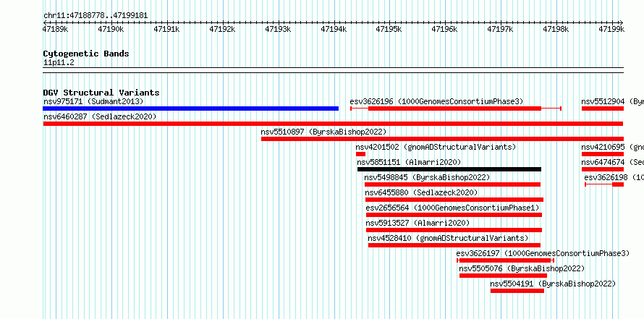Click the 47195k ruler tick label

coord(389,29)
